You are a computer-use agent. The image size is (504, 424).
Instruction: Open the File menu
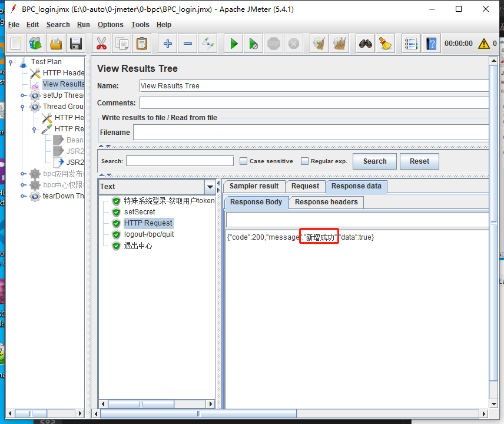pos(14,25)
